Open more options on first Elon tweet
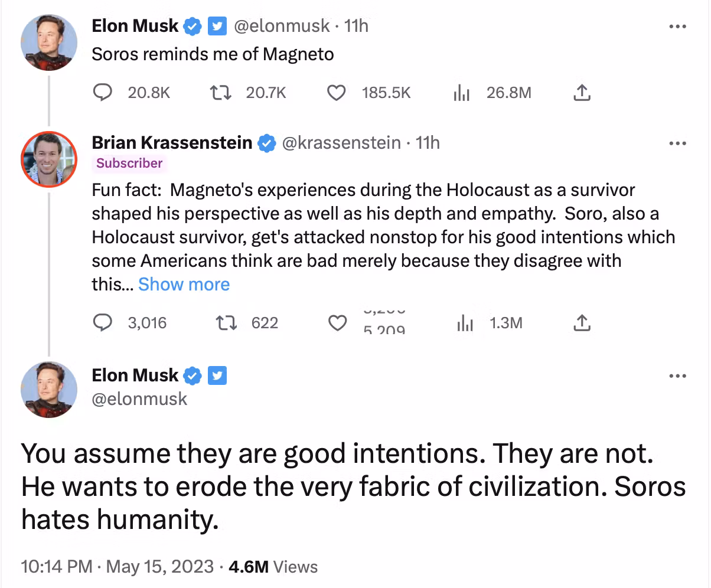711x588 pixels. point(677,27)
